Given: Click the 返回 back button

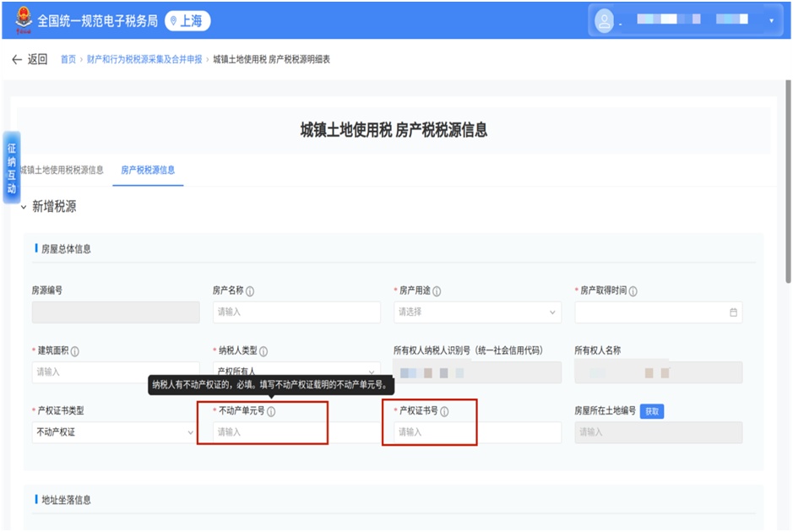Looking at the screenshot, I should tap(29, 60).
